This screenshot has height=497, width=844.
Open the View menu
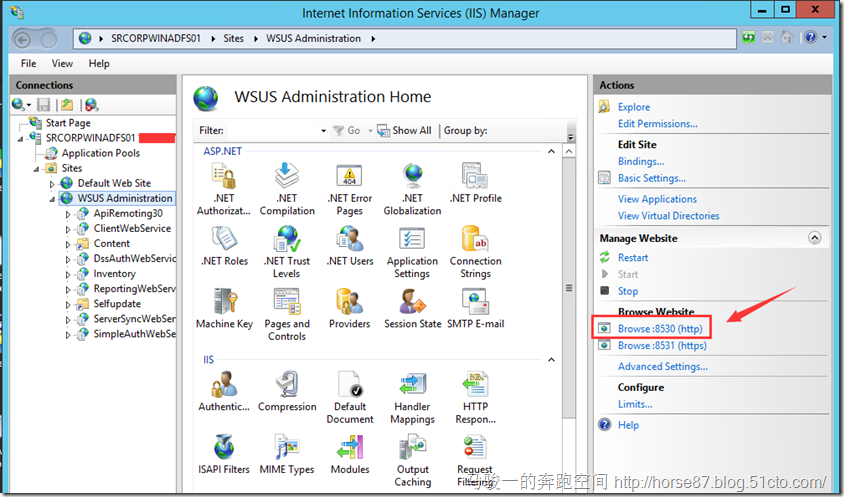click(x=62, y=64)
